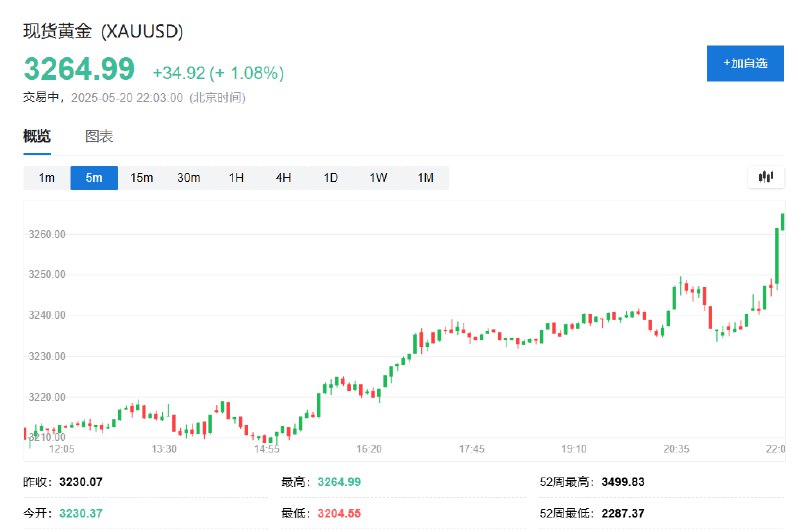
Task: Click the 14:55 time axis label
Action: point(266,449)
